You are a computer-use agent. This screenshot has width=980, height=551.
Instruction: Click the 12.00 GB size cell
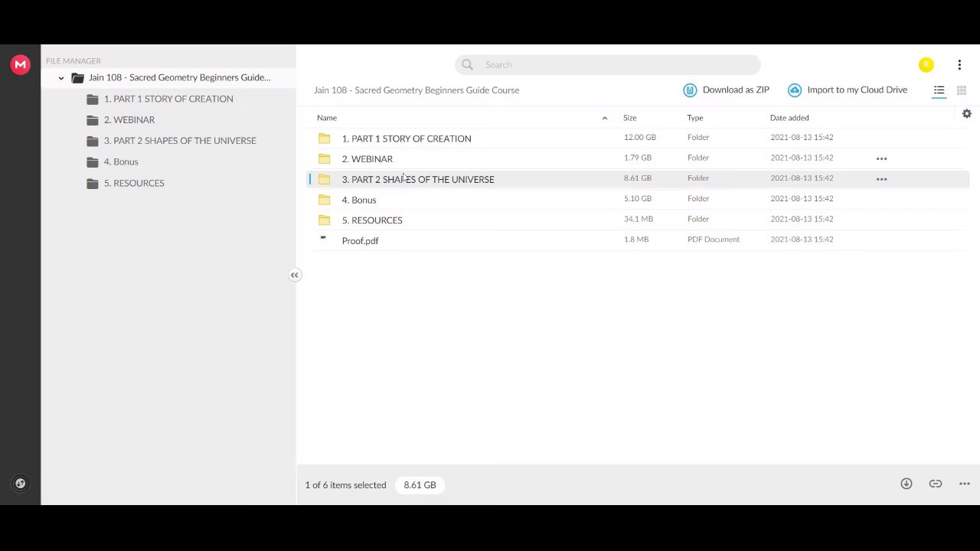click(640, 138)
